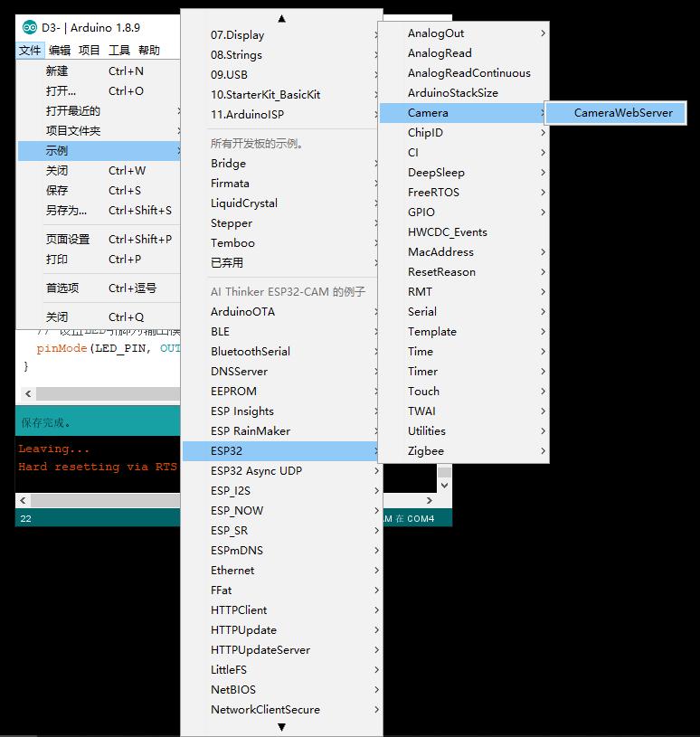Open the Firmata library examples

[281, 184]
